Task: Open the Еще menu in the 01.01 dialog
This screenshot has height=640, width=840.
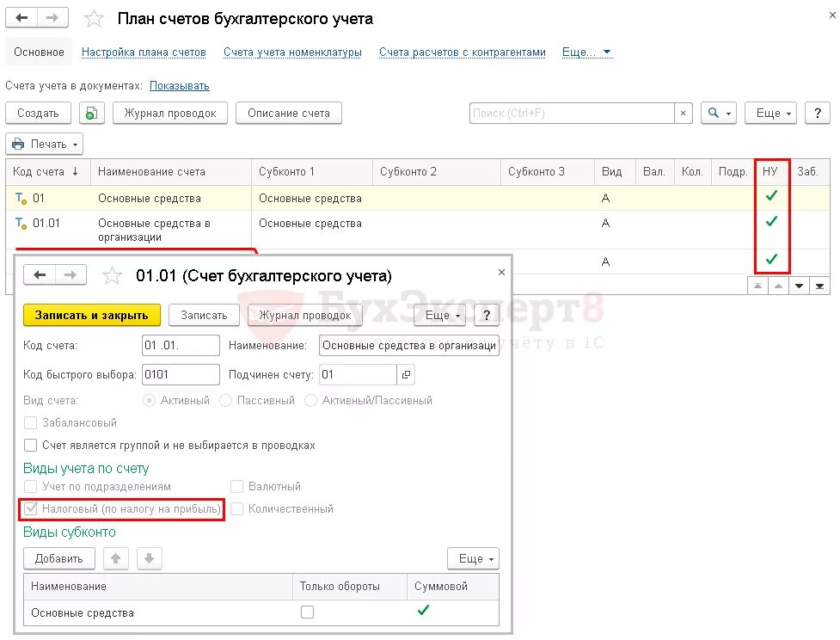Action: point(439,315)
